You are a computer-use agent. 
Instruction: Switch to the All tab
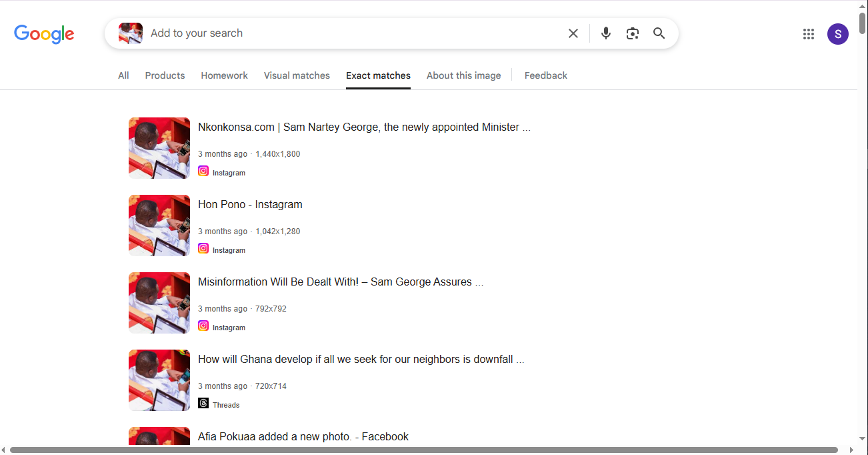tap(123, 75)
